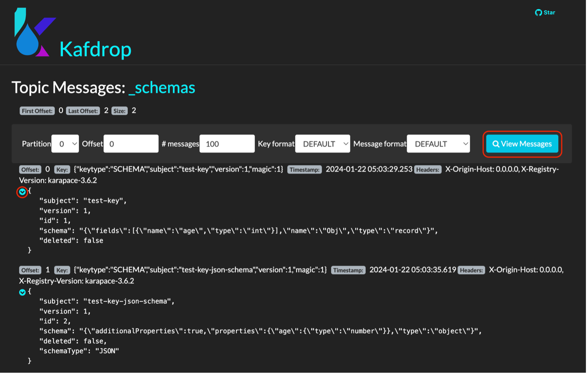Click the Offset input field
Viewport: 588px width, 374px height.
[x=131, y=144]
